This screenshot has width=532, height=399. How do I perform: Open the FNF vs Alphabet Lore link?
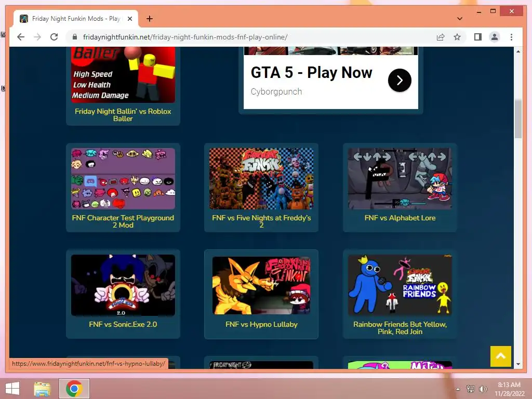400,218
